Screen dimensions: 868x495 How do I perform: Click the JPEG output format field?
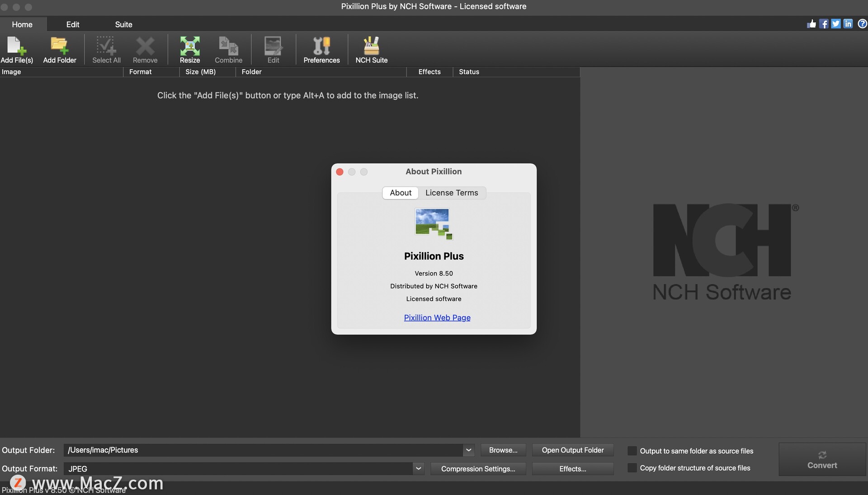pos(238,469)
